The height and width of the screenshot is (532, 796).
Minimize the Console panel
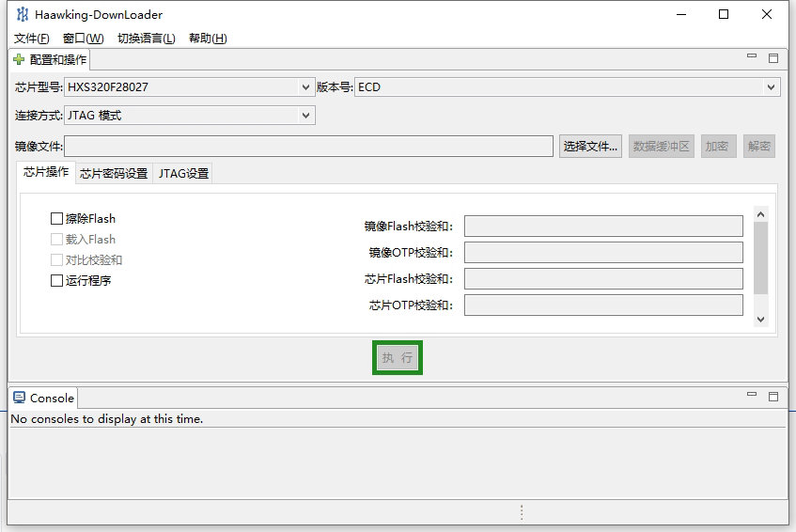(x=752, y=394)
